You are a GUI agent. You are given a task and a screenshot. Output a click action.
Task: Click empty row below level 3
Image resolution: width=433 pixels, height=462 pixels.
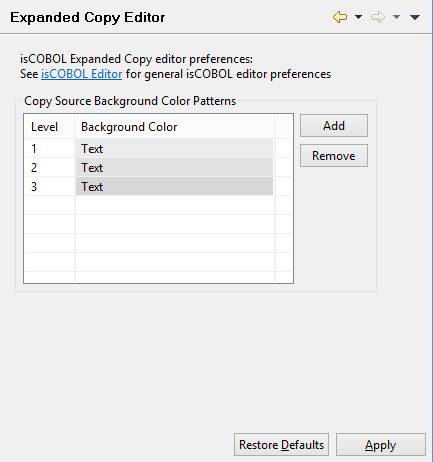pyautogui.click(x=158, y=205)
